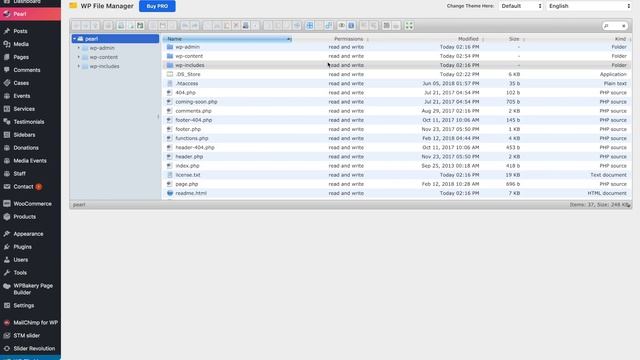Viewport: 640px width, 360px height.
Task: Click the Paste toolbar icon
Action: pyautogui.click(x=227, y=25)
